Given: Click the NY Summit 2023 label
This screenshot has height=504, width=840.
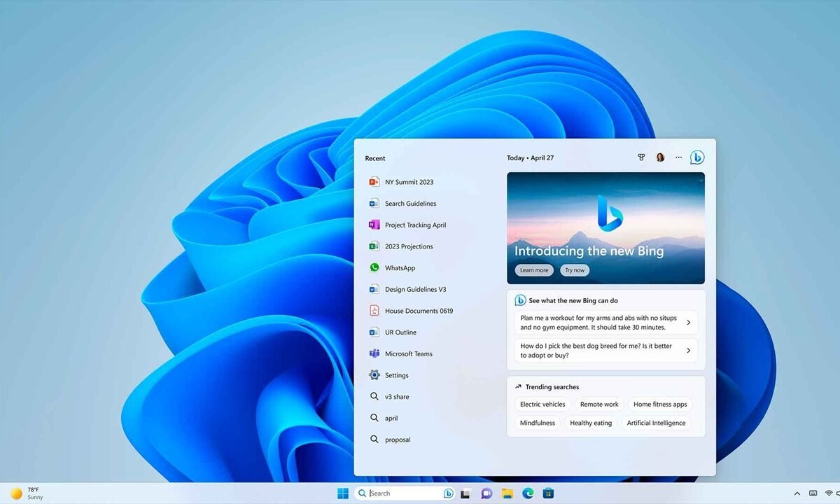Looking at the screenshot, I should 409,182.
